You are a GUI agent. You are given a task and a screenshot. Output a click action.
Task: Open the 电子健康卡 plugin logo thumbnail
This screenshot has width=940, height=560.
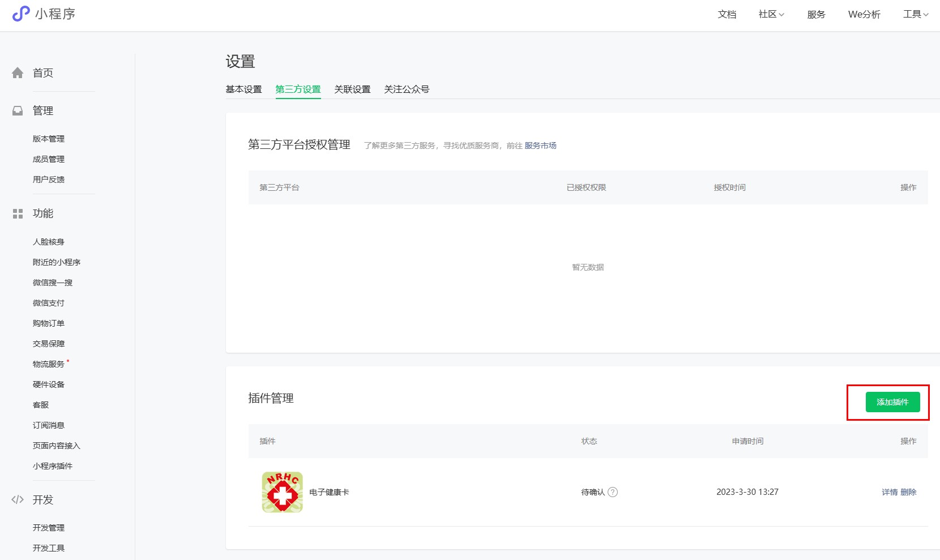click(x=282, y=492)
